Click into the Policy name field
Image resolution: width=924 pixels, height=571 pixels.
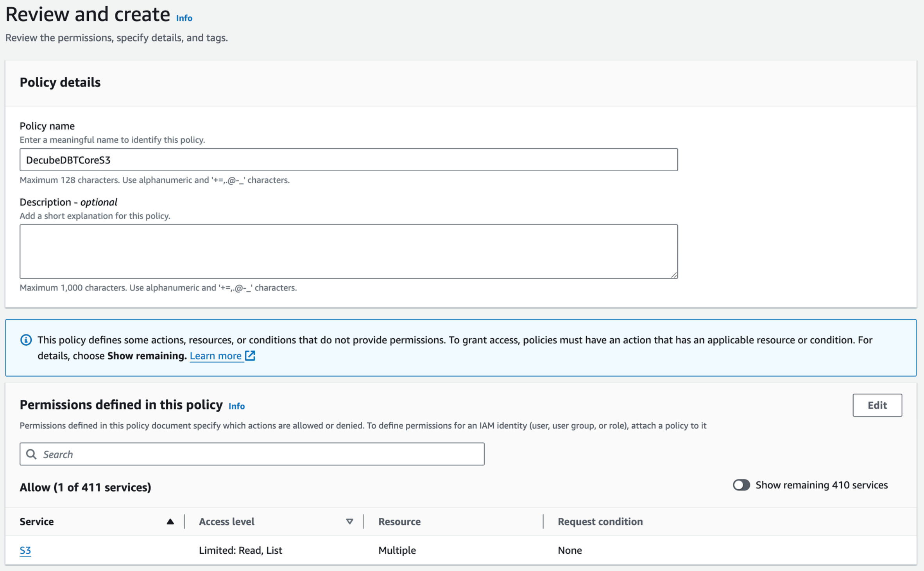click(348, 160)
